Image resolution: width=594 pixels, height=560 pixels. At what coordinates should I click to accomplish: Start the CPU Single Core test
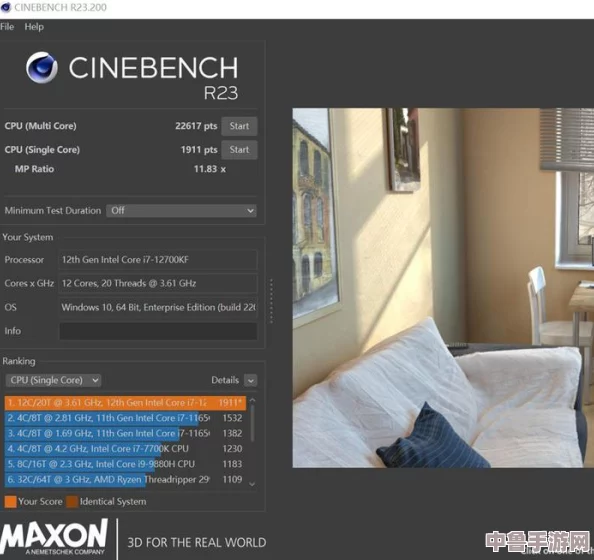click(x=239, y=150)
